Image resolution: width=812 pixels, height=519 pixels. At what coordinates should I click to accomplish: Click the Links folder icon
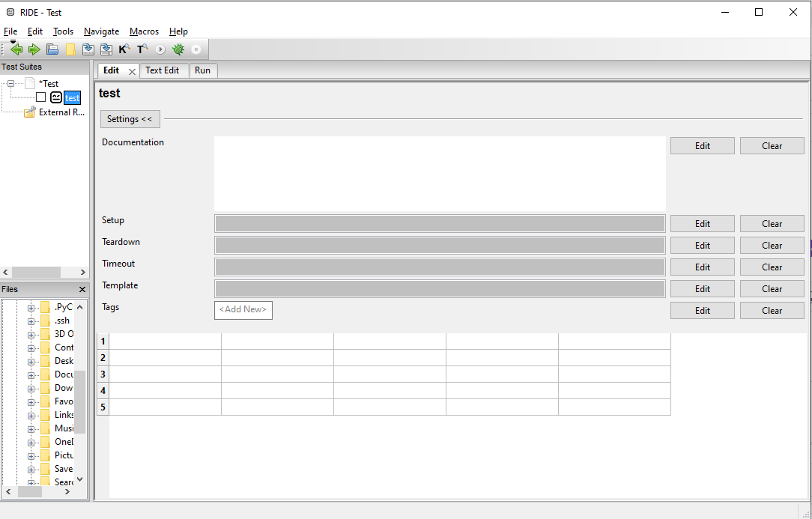point(46,415)
